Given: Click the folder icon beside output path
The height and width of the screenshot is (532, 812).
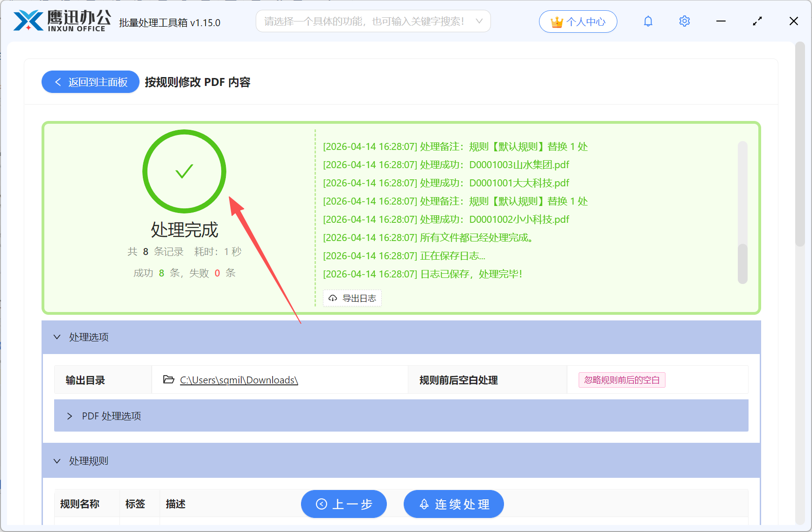Looking at the screenshot, I should click(x=168, y=380).
